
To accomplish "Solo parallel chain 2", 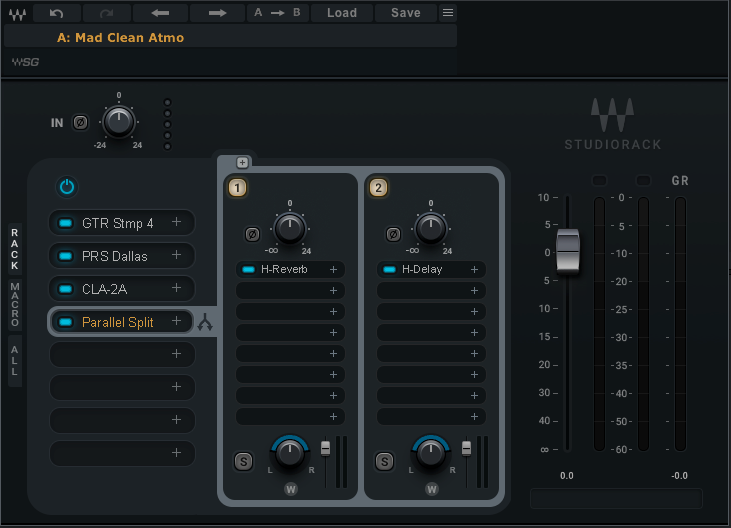I will [384, 462].
